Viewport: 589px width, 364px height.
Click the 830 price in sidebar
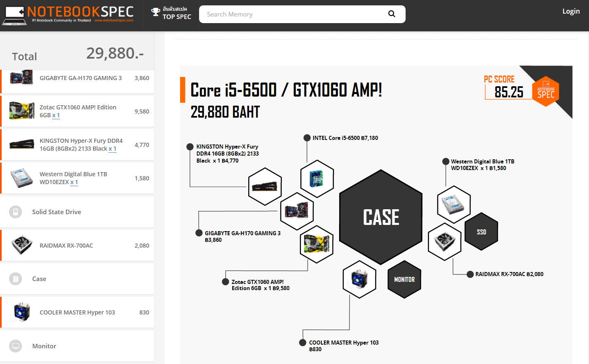point(144,312)
